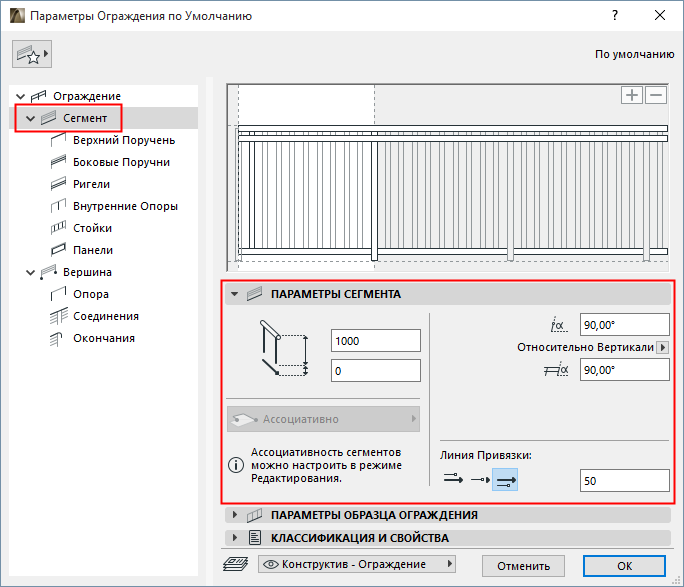Open Верхний Поручень settings
Viewport: 684px width, 587px height.
click(x=124, y=140)
